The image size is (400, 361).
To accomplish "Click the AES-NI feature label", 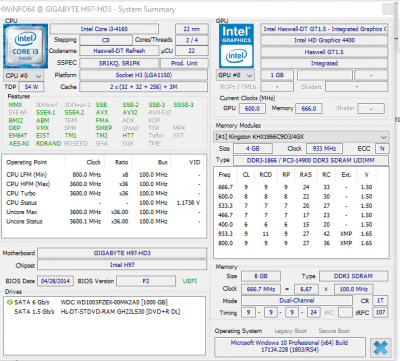I will [x=19, y=144].
